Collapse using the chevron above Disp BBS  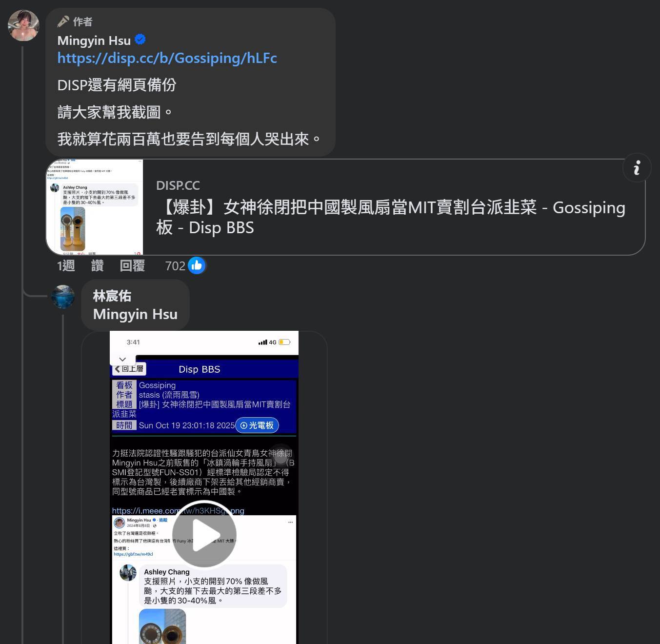pyautogui.click(x=122, y=359)
